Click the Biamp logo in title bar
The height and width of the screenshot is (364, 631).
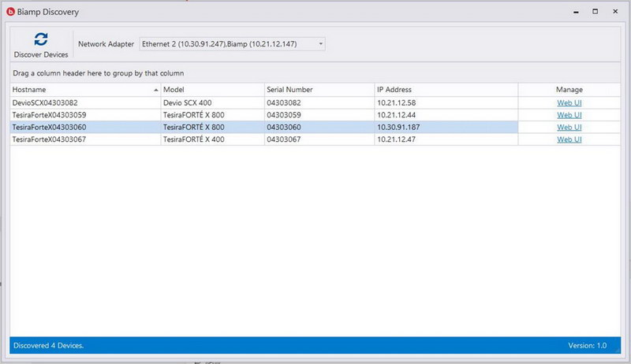[10, 12]
